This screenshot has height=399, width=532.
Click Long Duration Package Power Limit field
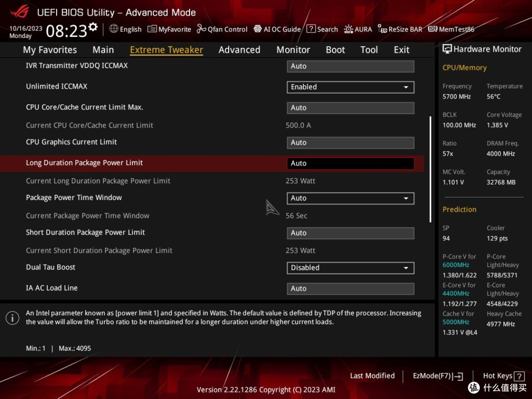point(351,164)
